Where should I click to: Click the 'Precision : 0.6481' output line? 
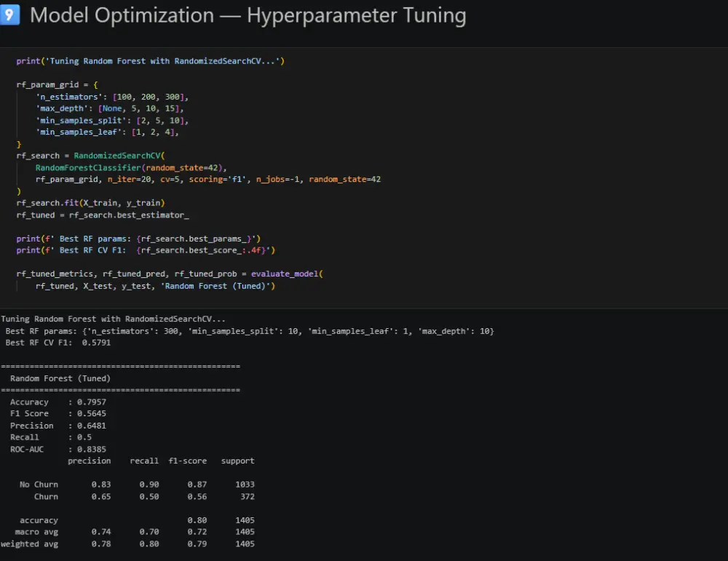58,426
